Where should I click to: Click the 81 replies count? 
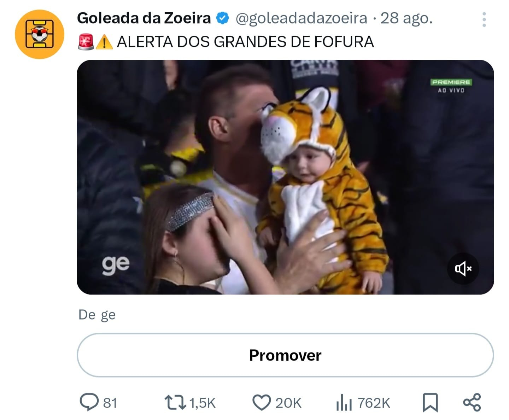pos(110,403)
